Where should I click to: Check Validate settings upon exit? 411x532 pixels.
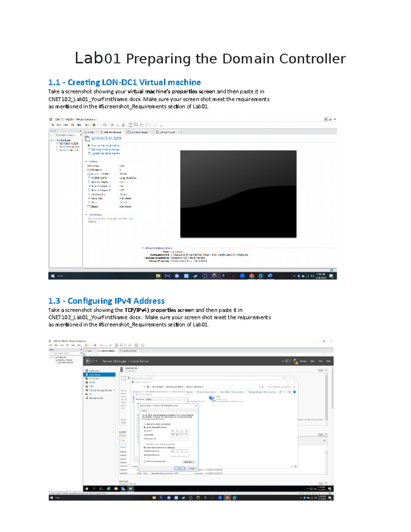[145, 461]
